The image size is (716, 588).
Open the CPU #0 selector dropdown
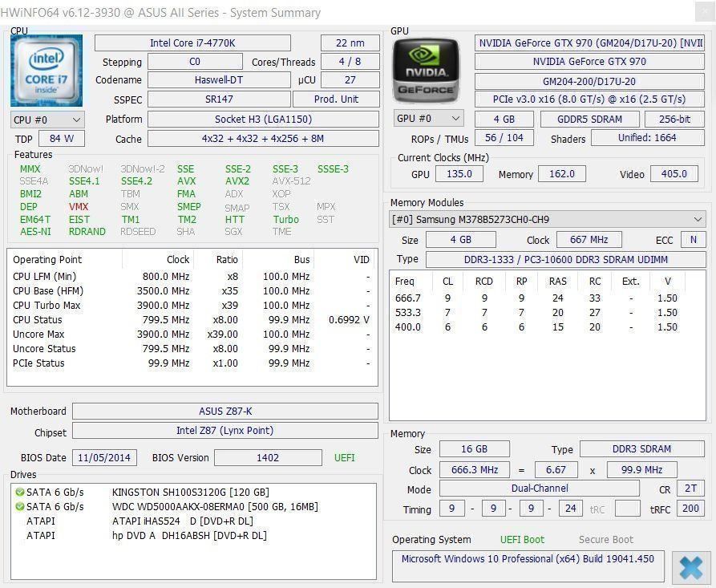point(47,120)
